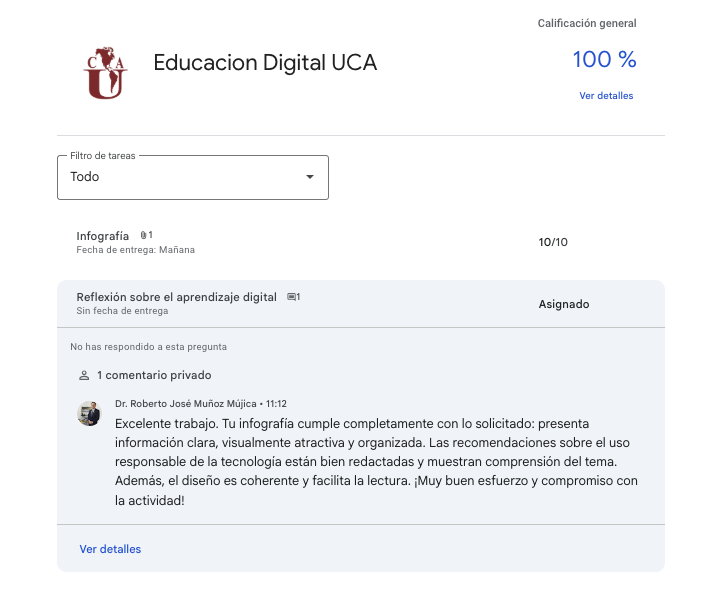The height and width of the screenshot is (598, 724).
Task: Click the 'Educacion Digital UCA' class title
Action: [265, 63]
